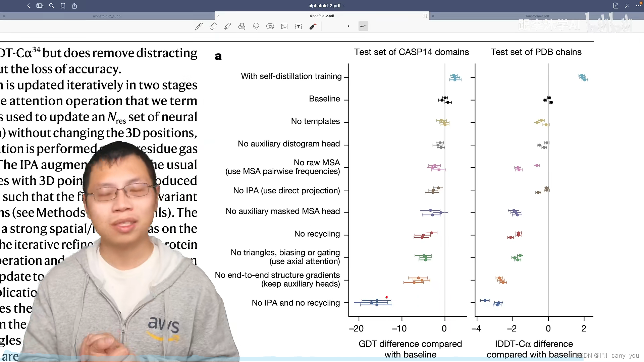
Task: Activate the Laser pointer tool
Action: 313,26
